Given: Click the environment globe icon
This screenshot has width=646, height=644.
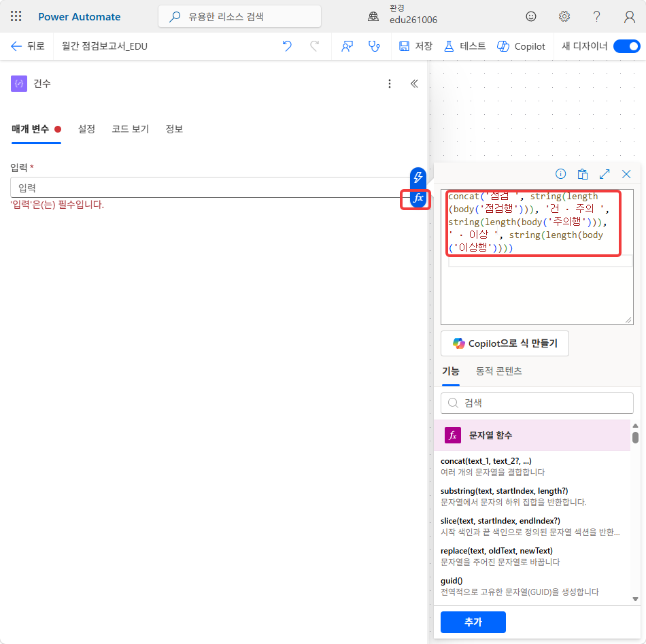Looking at the screenshot, I should [x=373, y=16].
